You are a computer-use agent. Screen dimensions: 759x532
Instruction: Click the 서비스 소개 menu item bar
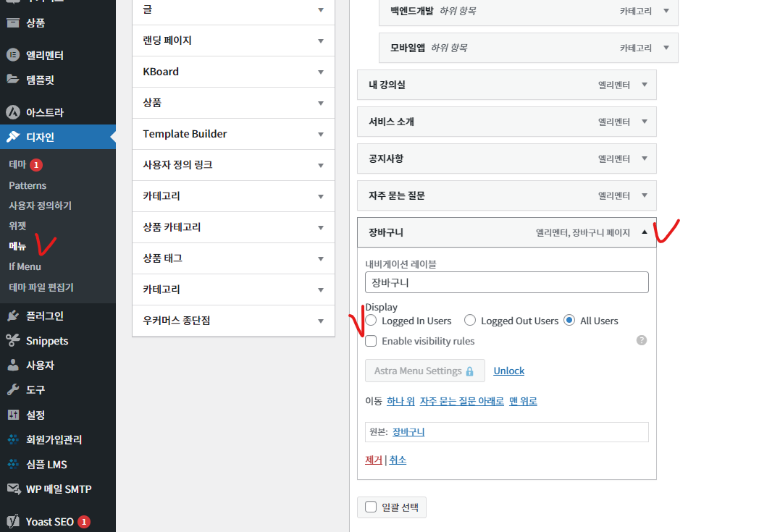(507, 122)
